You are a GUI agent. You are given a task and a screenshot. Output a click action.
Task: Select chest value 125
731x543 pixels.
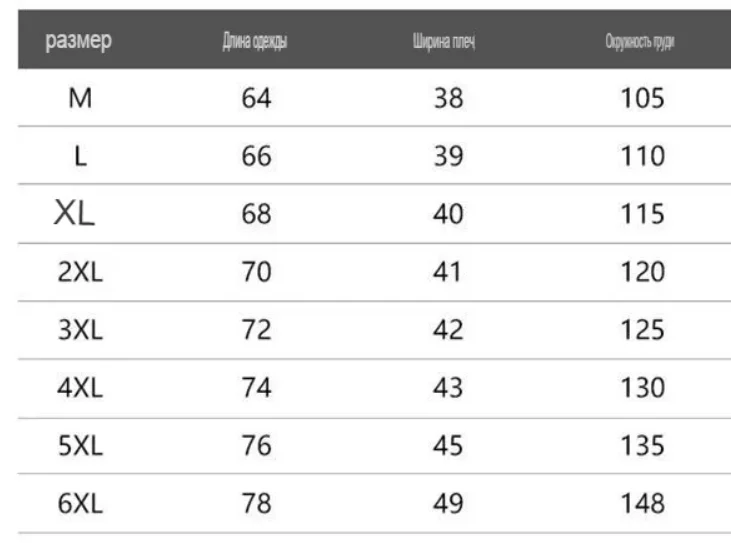[x=642, y=330]
